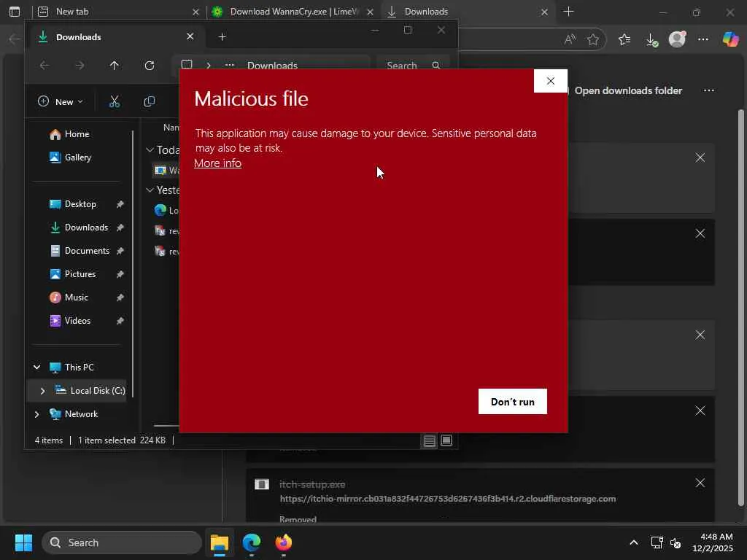Expand the Network tree node
The image size is (747, 560).
(36, 414)
